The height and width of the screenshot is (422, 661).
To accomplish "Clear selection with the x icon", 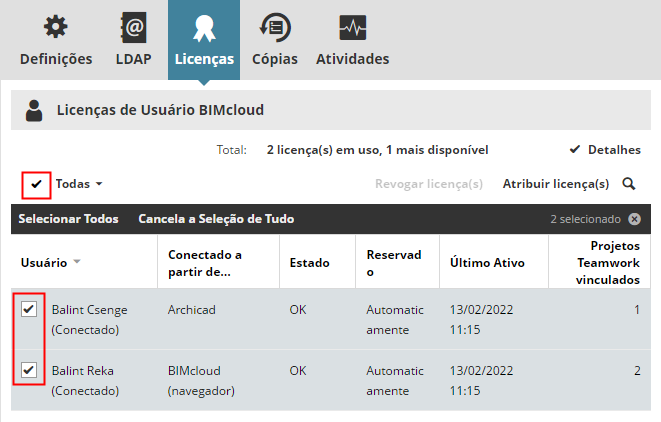I will point(635,219).
